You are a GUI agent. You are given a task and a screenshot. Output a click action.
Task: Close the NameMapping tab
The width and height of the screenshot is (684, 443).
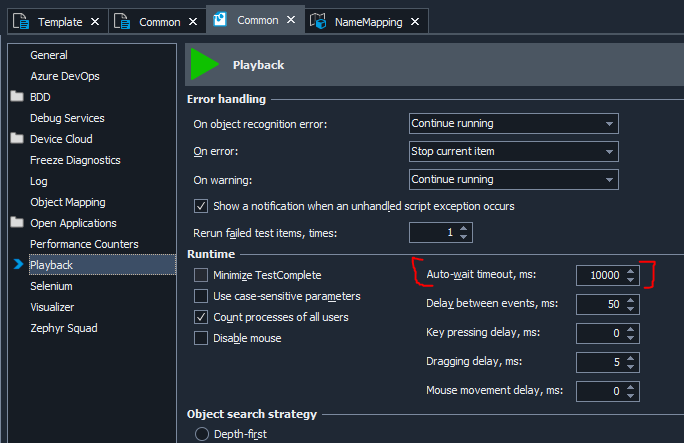[415, 21]
